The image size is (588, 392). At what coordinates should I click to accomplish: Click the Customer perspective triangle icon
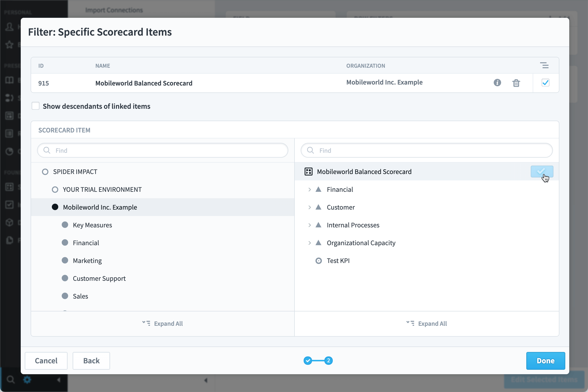(x=318, y=207)
